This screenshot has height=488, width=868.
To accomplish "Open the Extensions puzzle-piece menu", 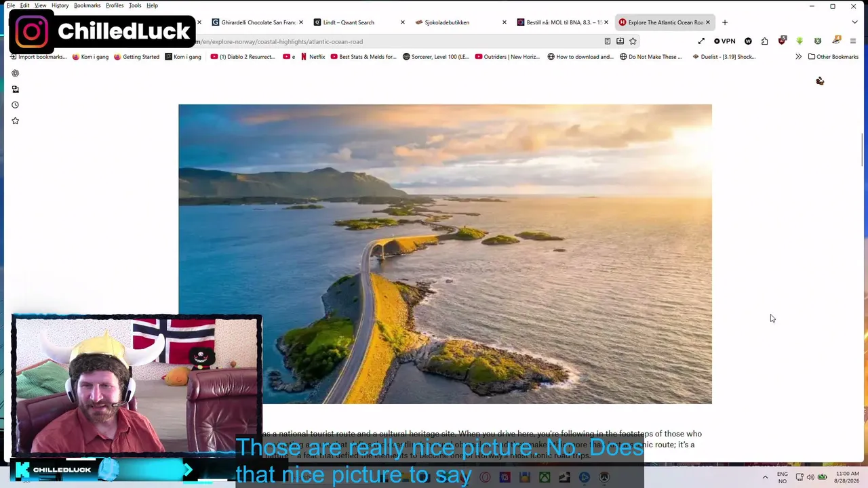I will 765,41.
